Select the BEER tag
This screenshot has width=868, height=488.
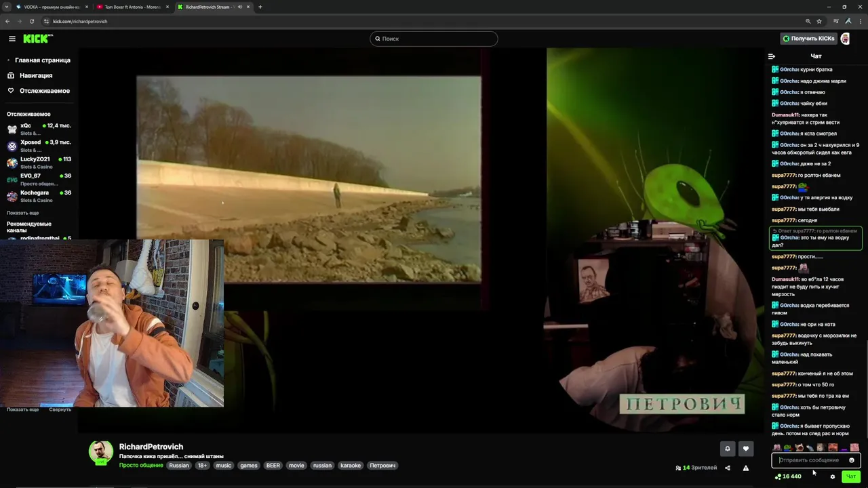[x=273, y=466]
